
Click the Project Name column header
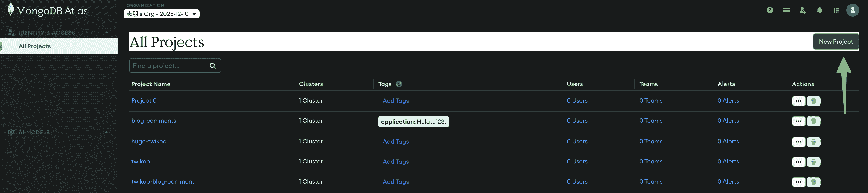pyautogui.click(x=151, y=84)
